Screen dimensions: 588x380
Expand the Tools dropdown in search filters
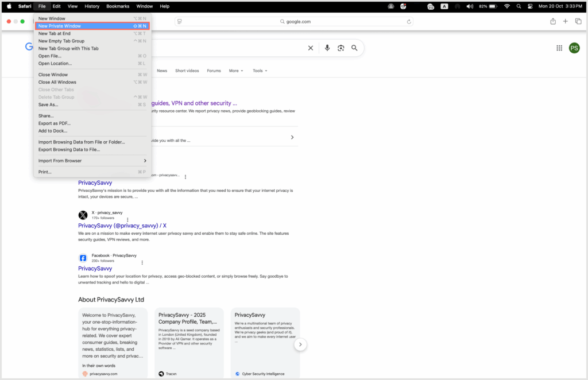tap(260, 71)
